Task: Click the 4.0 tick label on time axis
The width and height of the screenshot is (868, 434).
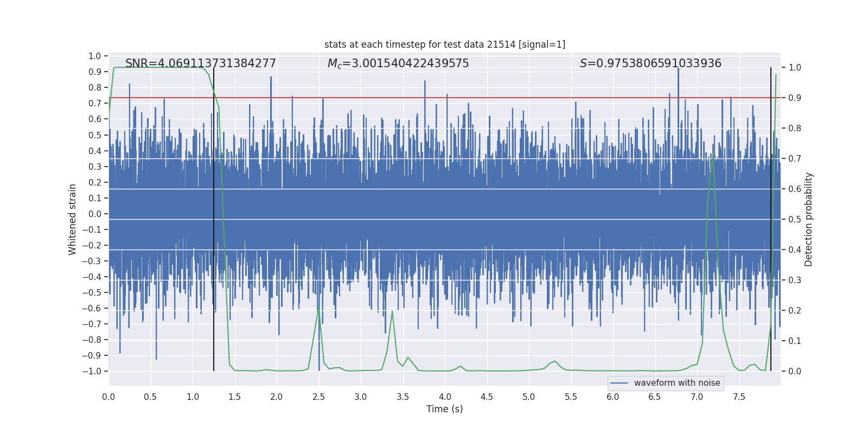Action: click(x=444, y=397)
